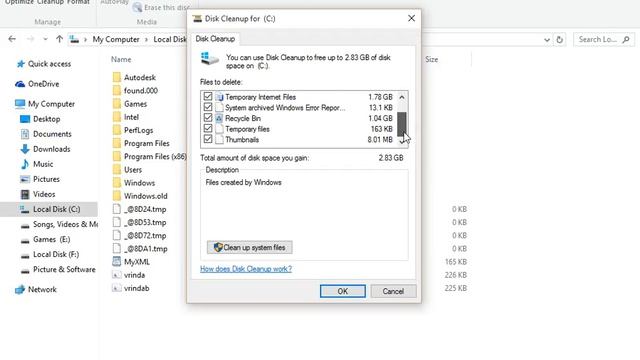Open Desktop in the navigation pane
Screen dimensions: 640x360
pyautogui.click(x=40, y=119)
